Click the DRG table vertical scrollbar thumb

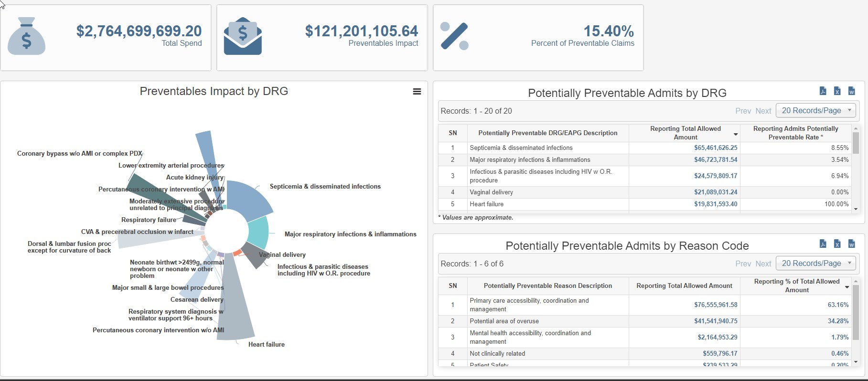point(856,143)
